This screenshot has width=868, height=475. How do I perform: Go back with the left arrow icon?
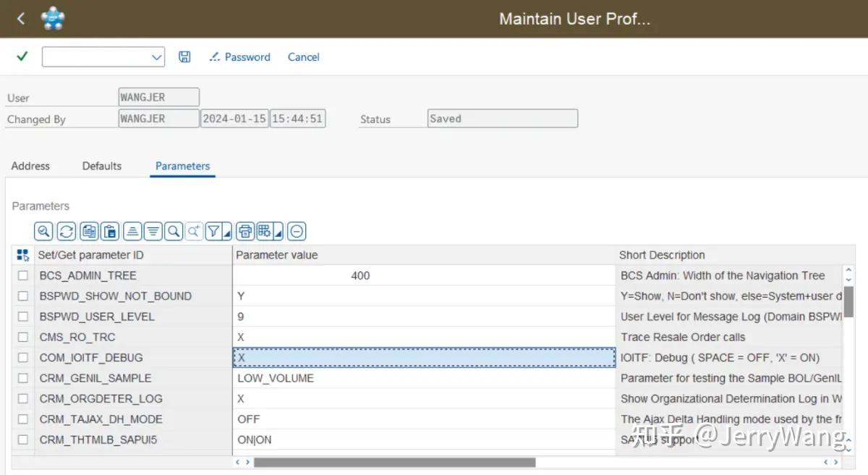pyautogui.click(x=21, y=19)
